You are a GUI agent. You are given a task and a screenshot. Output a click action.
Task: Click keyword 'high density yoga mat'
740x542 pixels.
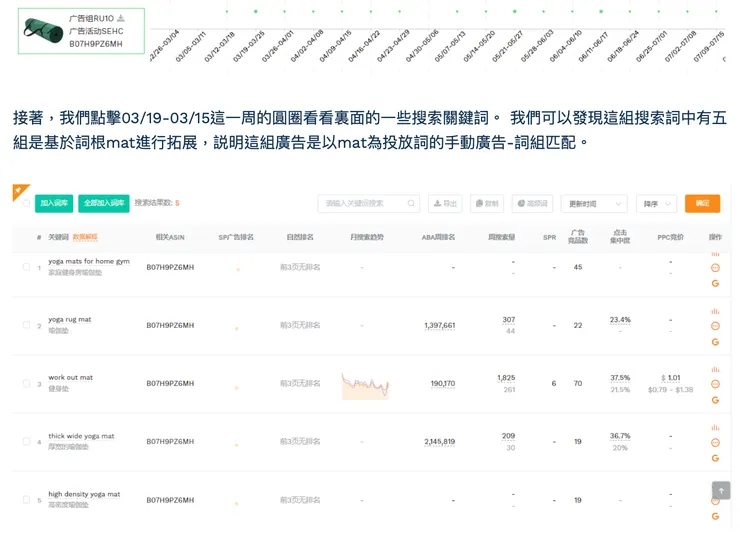(x=84, y=494)
